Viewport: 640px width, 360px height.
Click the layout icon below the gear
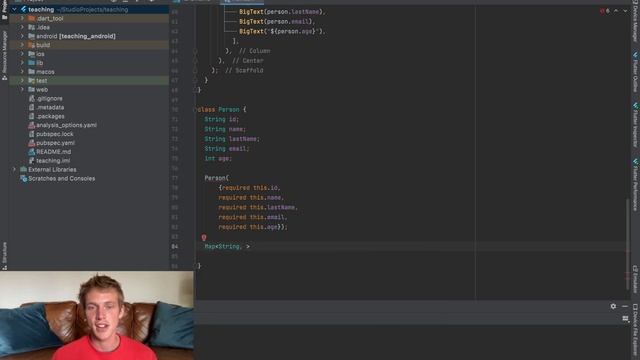[625, 318]
